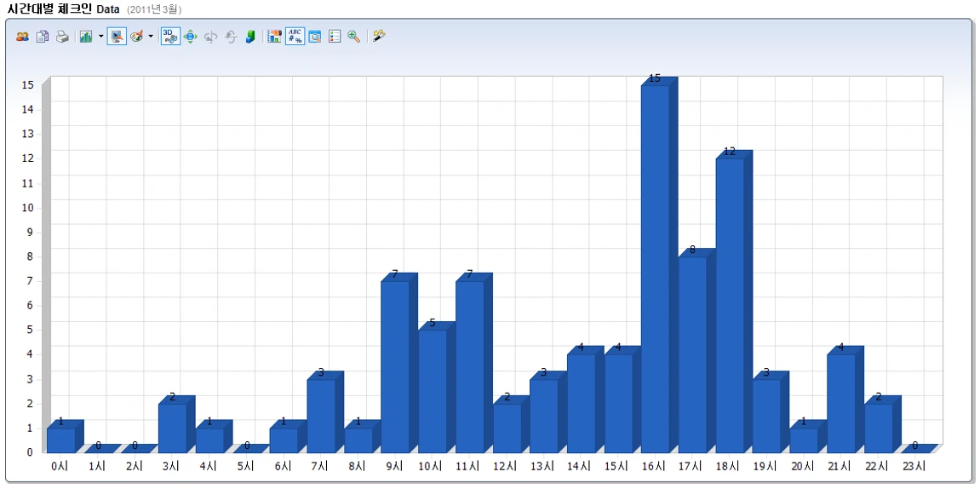Click the blue rotate view icon
Image resolution: width=980 pixels, height=489 pixels.
(x=191, y=37)
